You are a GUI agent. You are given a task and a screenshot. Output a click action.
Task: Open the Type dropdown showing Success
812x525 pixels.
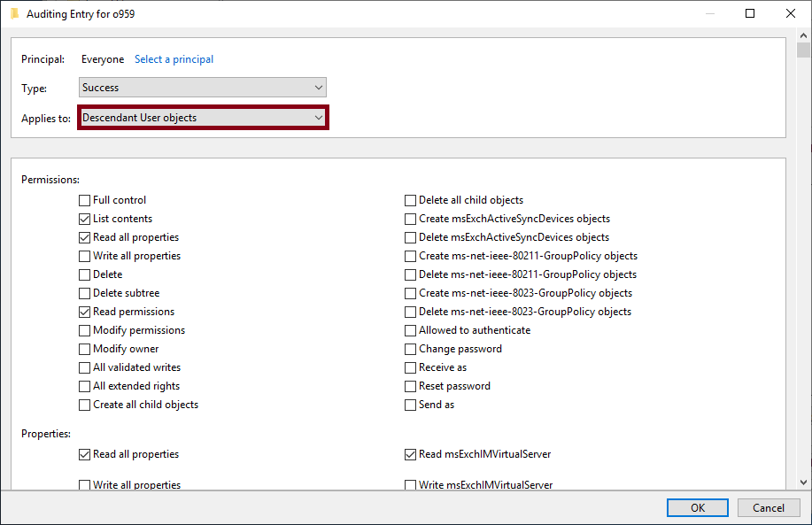(203, 88)
